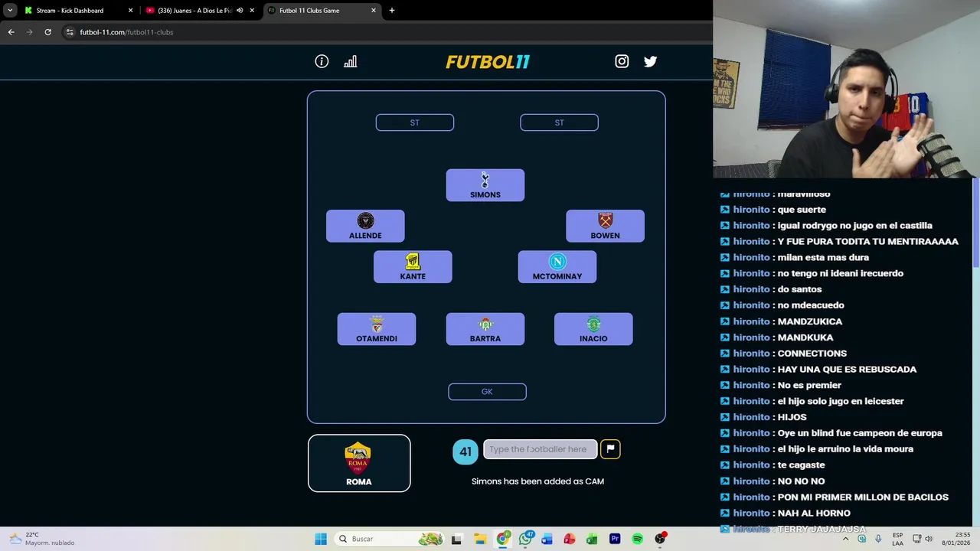Open the statistics bar chart icon
Screen dimensions: 980x551
click(350, 61)
